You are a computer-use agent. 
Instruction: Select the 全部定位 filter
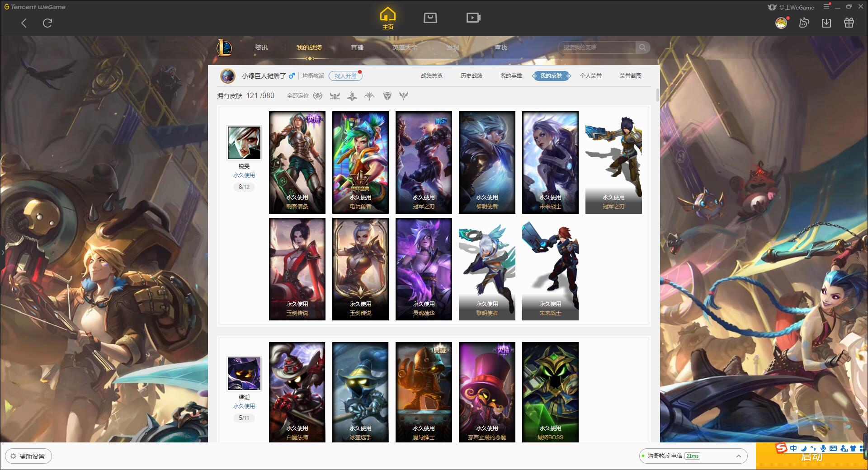(297, 96)
